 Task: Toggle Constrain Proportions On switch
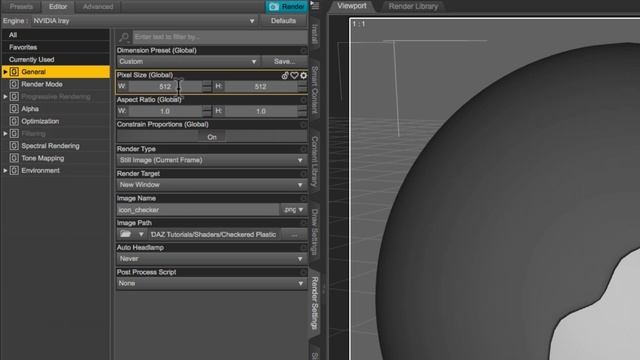(212, 137)
